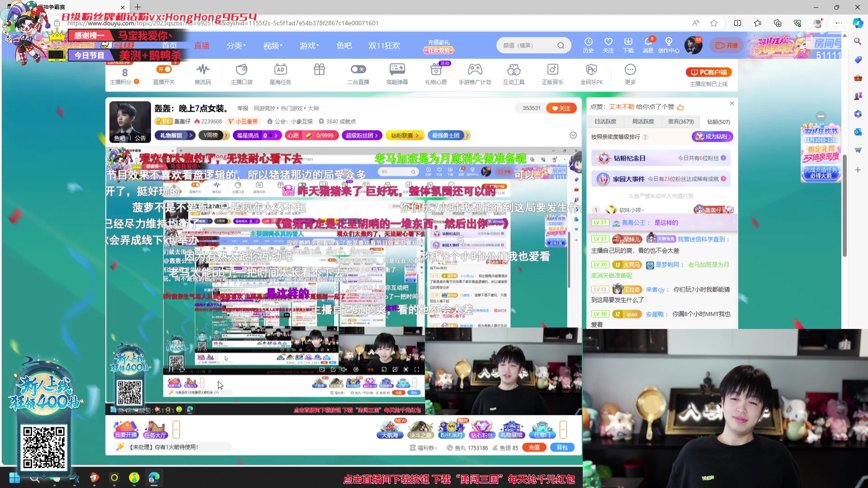Expand the chevron below the follow button

[573, 135]
